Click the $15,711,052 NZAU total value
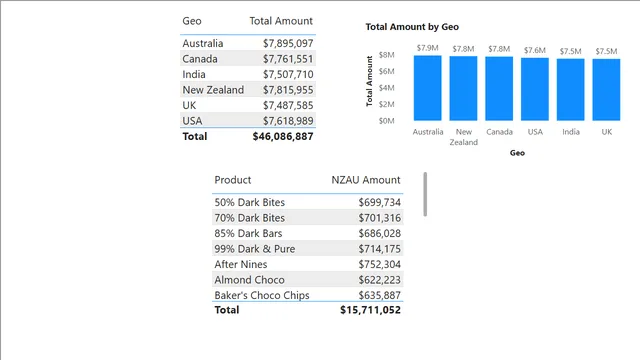The width and height of the screenshot is (640, 360). (370, 310)
